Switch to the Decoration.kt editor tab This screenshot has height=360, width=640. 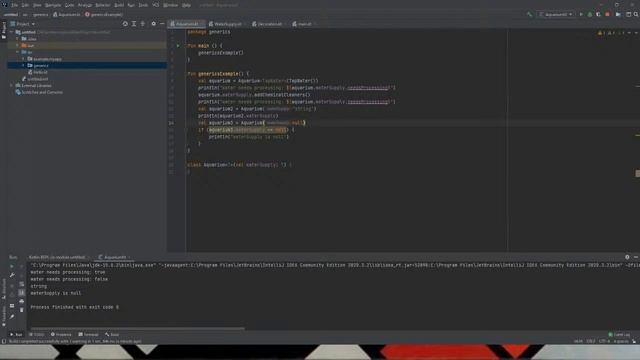pyautogui.click(x=269, y=24)
